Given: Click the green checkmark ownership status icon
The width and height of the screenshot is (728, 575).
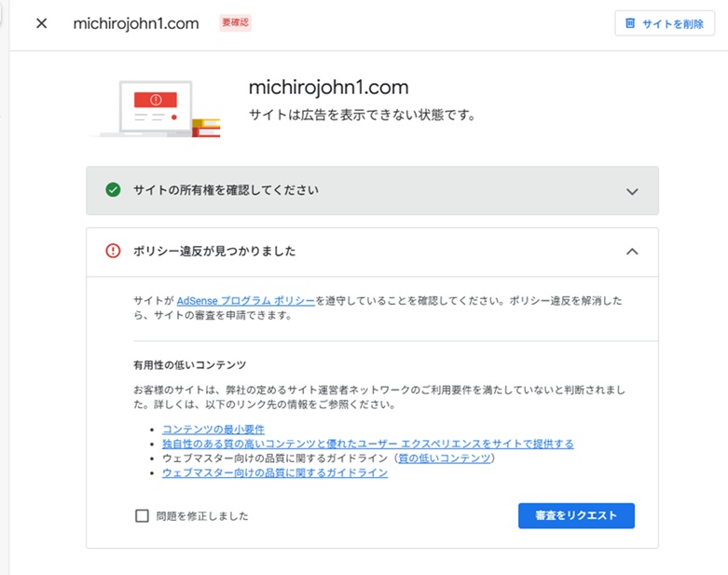Looking at the screenshot, I should (113, 190).
